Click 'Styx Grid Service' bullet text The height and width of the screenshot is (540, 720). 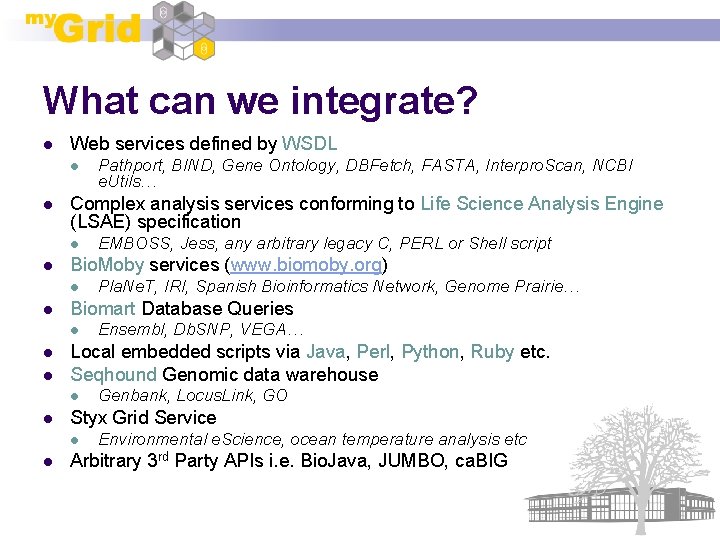pos(143,418)
